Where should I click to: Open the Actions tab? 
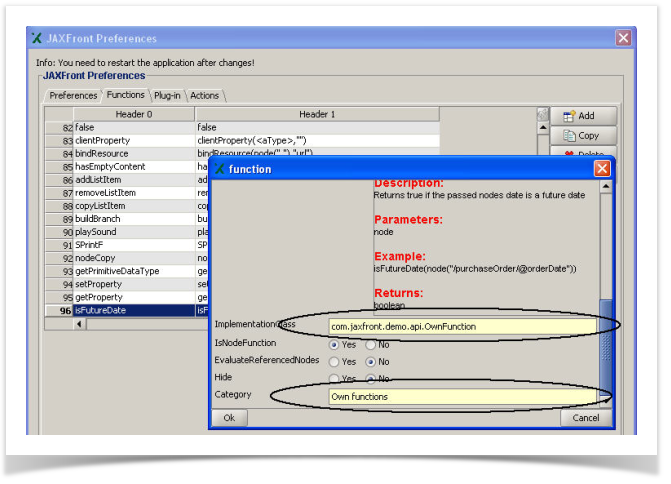point(204,96)
